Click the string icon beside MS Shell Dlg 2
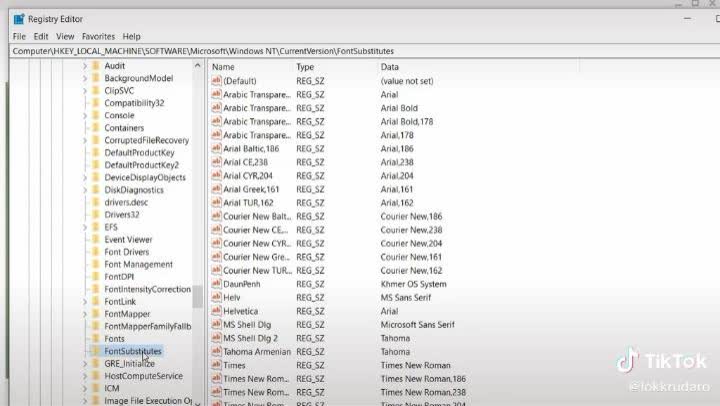The width and height of the screenshot is (720, 406). [x=216, y=338]
